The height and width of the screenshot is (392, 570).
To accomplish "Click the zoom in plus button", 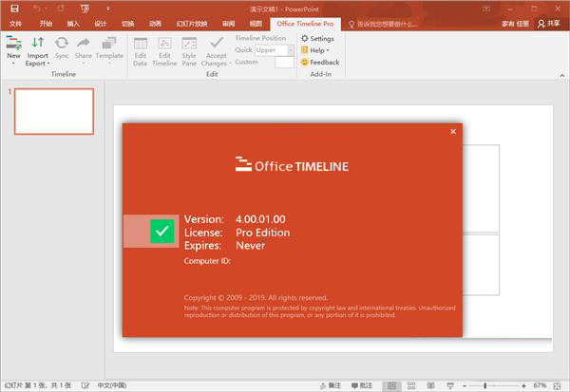I will (x=523, y=385).
